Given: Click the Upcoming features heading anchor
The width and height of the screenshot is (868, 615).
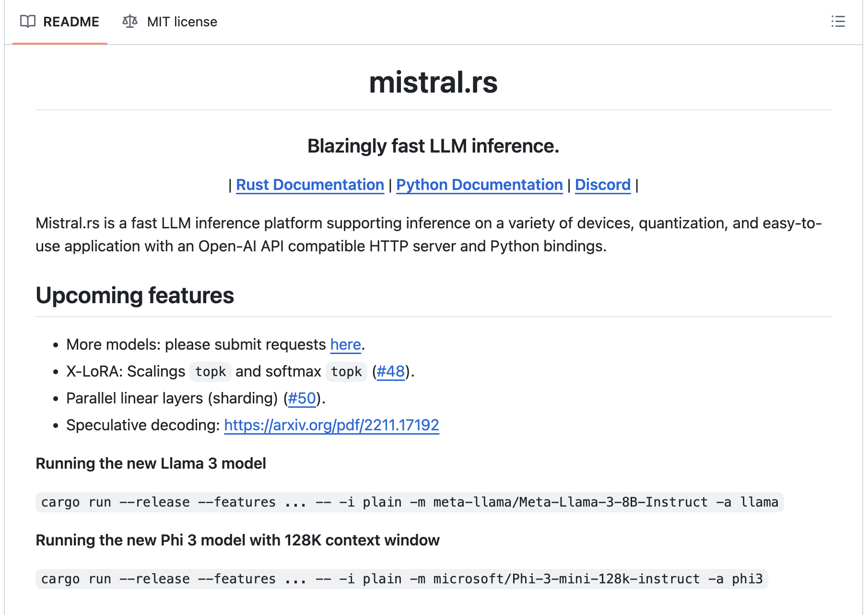Looking at the screenshot, I should coord(135,296).
